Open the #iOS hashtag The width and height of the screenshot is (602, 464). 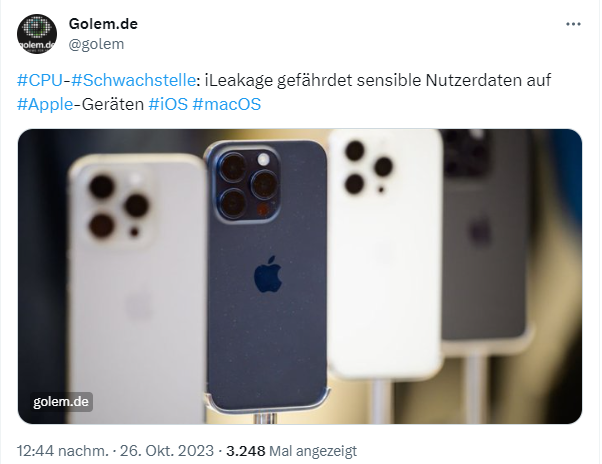point(168,104)
